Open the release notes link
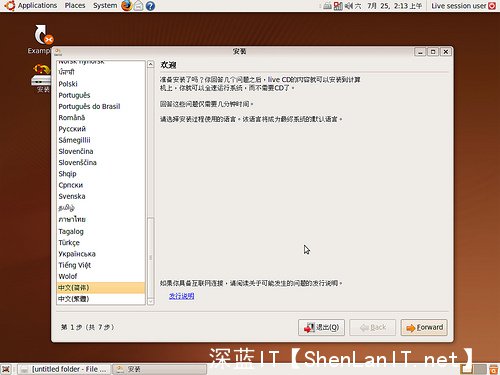This screenshot has height=375, width=500. (x=182, y=296)
